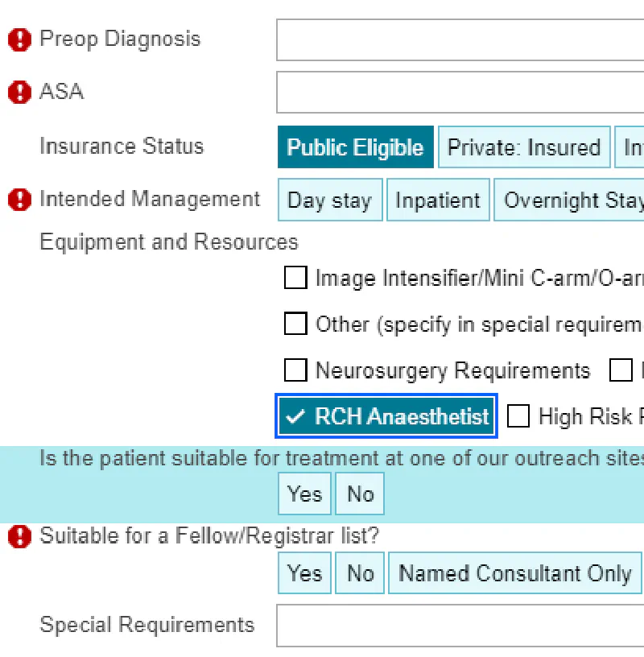Click the required indicator beside Preop Diagnosis

19,39
